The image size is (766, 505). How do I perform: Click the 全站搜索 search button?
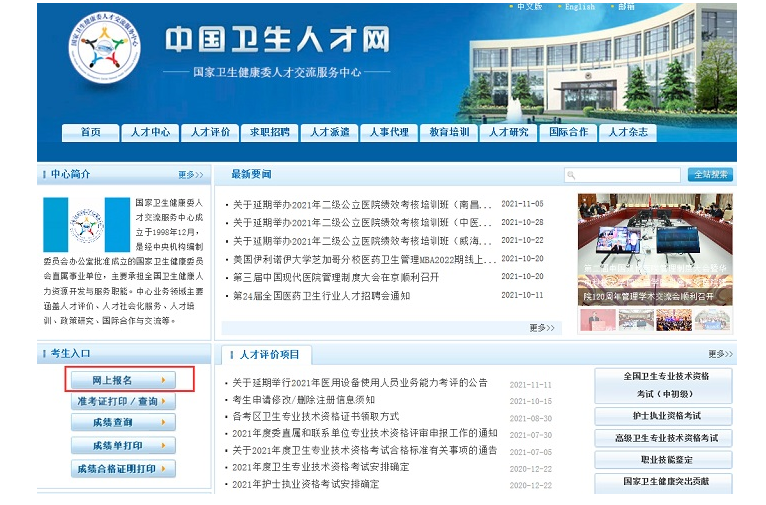[x=710, y=175]
